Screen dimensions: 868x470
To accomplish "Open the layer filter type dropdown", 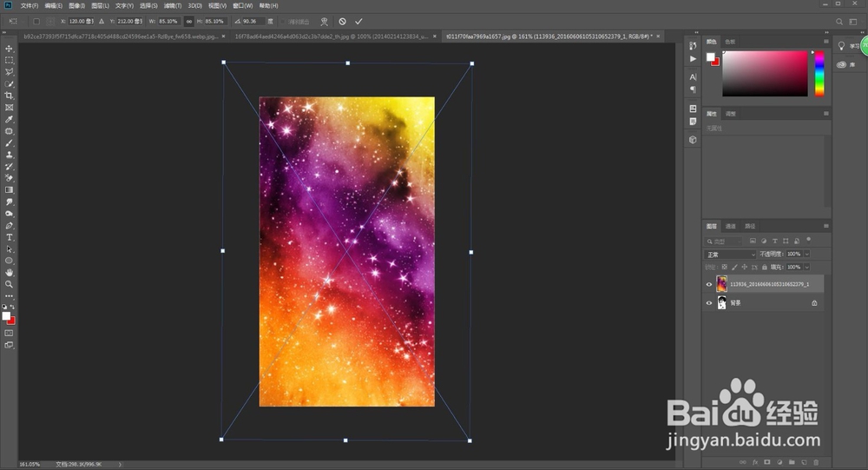I will coord(724,242).
